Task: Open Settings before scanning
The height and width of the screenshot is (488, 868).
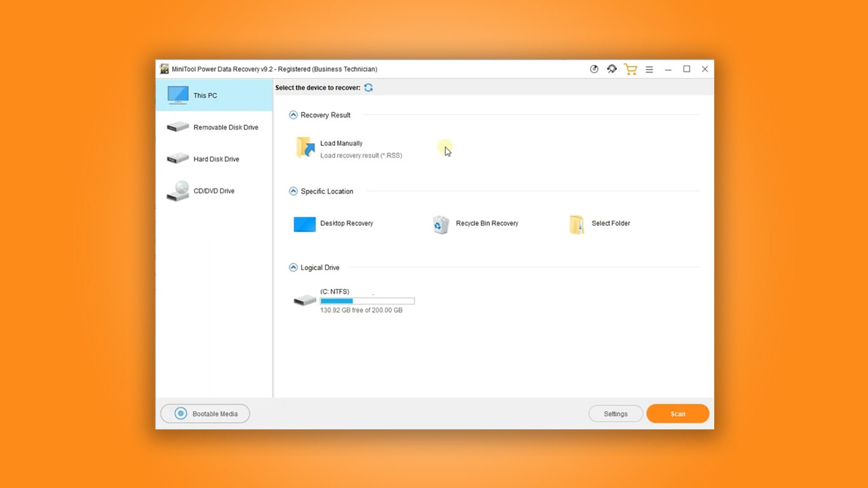Action: pos(615,413)
